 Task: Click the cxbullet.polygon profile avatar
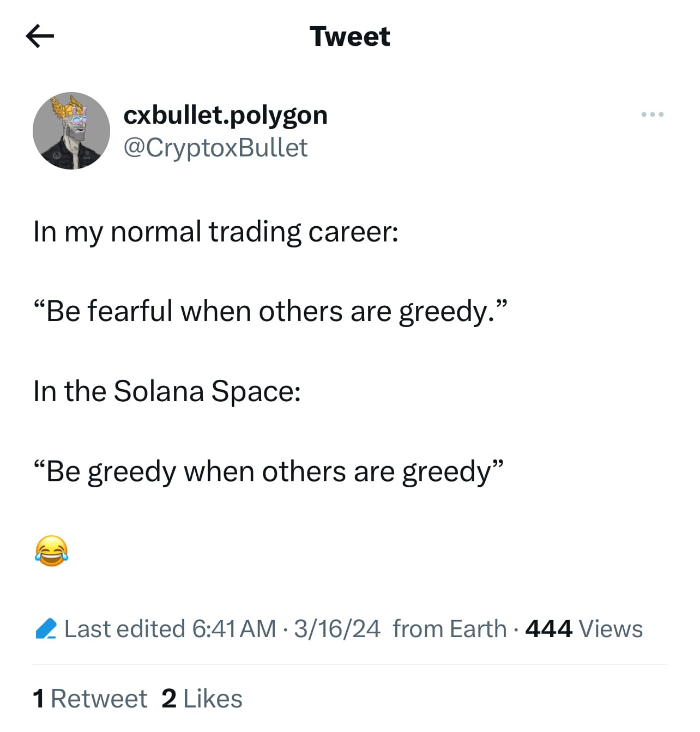(x=71, y=131)
